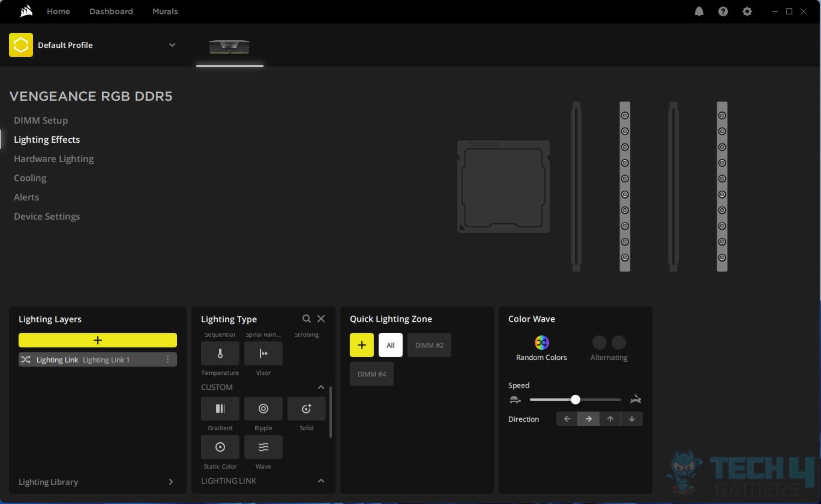Click the Lighting Type panel scrollbar
The width and height of the screenshot is (821, 504).
click(x=330, y=412)
